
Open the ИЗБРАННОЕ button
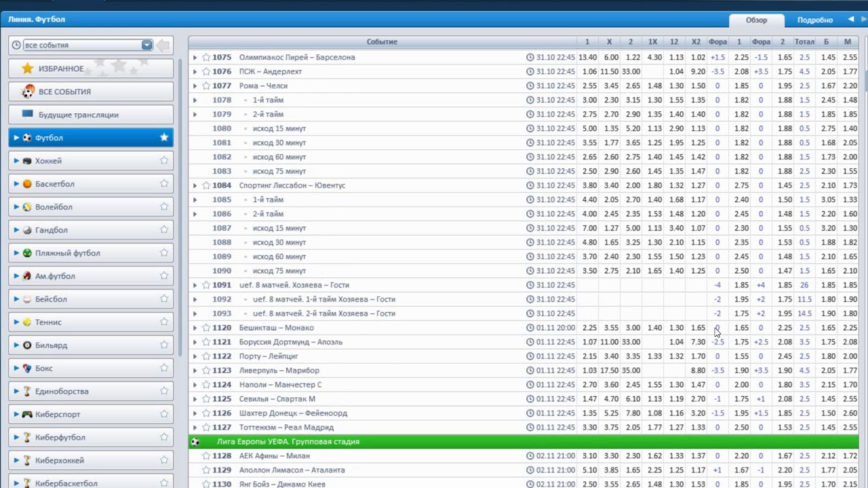(x=91, y=68)
